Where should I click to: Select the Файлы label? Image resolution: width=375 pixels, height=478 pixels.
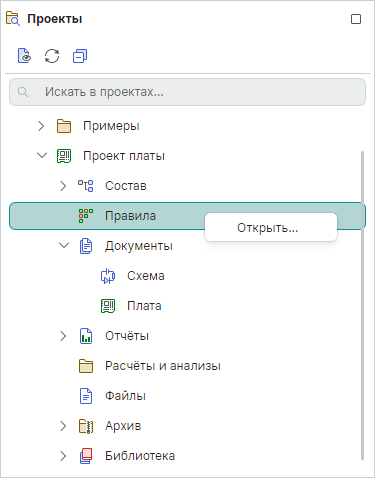click(x=125, y=396)
